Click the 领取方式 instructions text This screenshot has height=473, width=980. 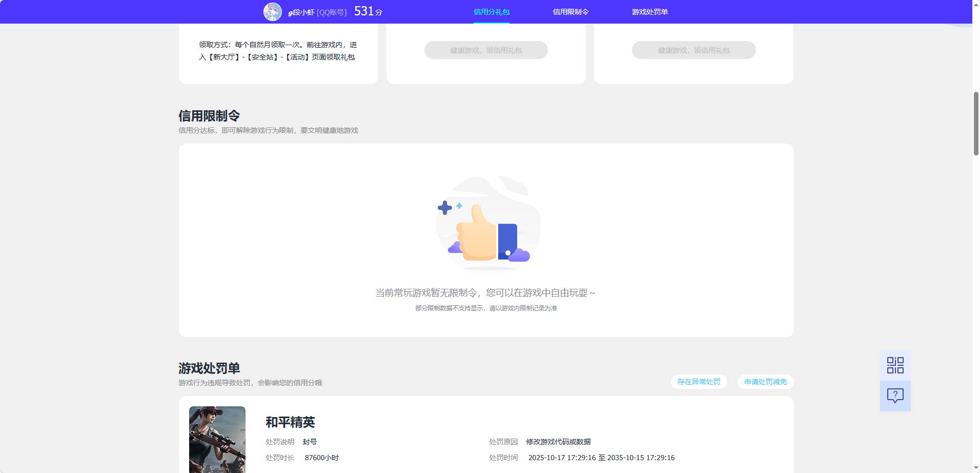coord(278,51)
